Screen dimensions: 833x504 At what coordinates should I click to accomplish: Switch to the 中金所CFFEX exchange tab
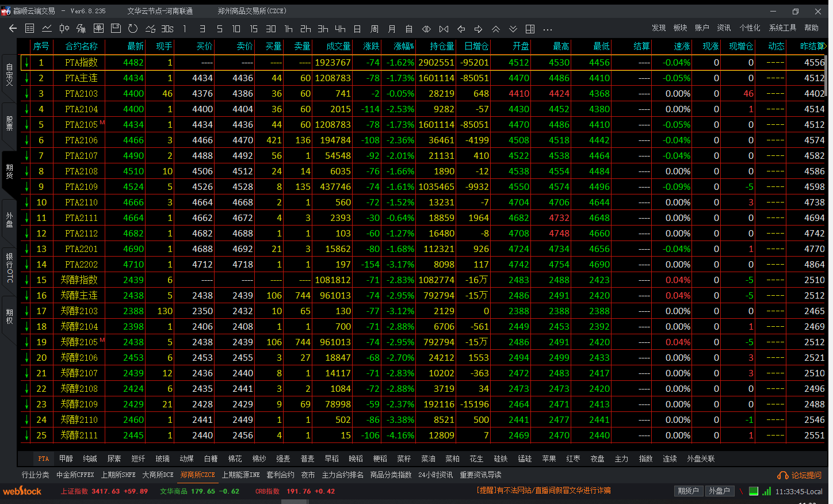coord(75,475)
